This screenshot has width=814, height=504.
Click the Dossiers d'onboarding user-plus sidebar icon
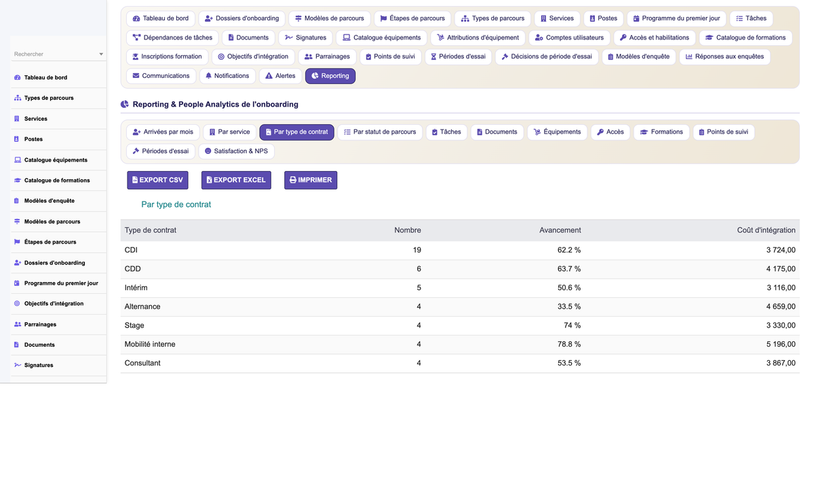click(x=18, y=263)
